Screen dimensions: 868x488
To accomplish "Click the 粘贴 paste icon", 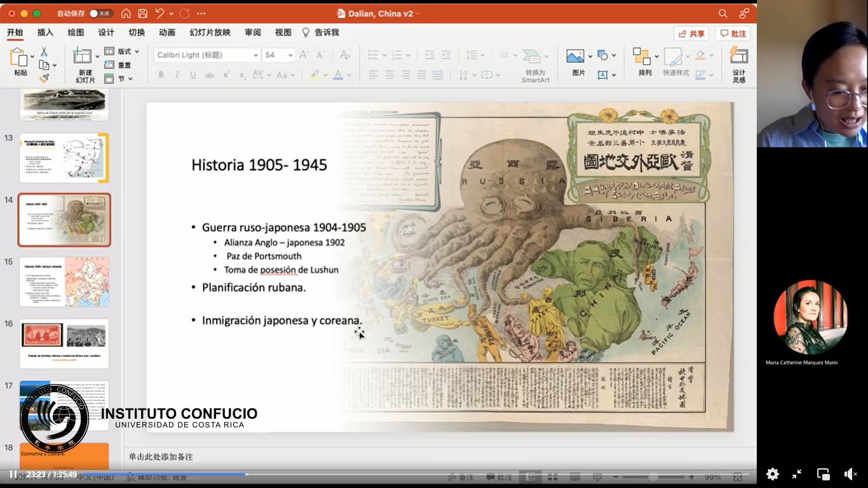I will 18,58.
